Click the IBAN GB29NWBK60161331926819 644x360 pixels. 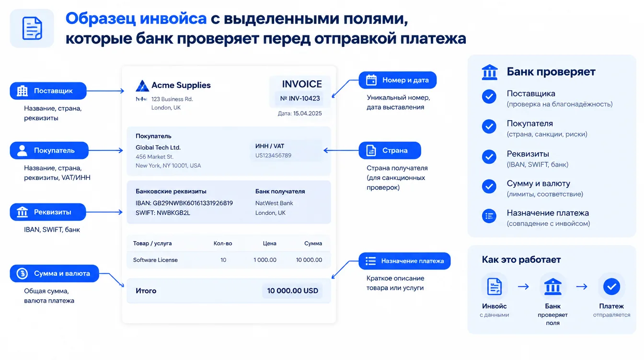(184, 203)
